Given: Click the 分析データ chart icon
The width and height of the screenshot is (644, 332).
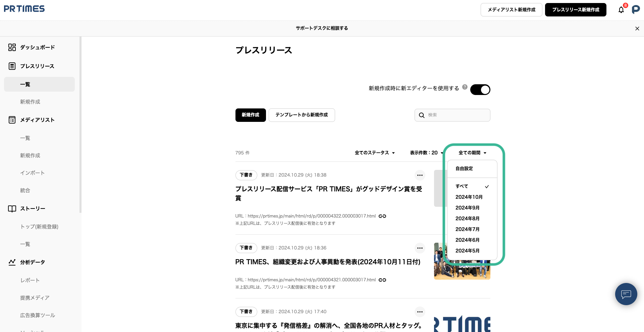Looking at the screenshot, I should point(12,262).
